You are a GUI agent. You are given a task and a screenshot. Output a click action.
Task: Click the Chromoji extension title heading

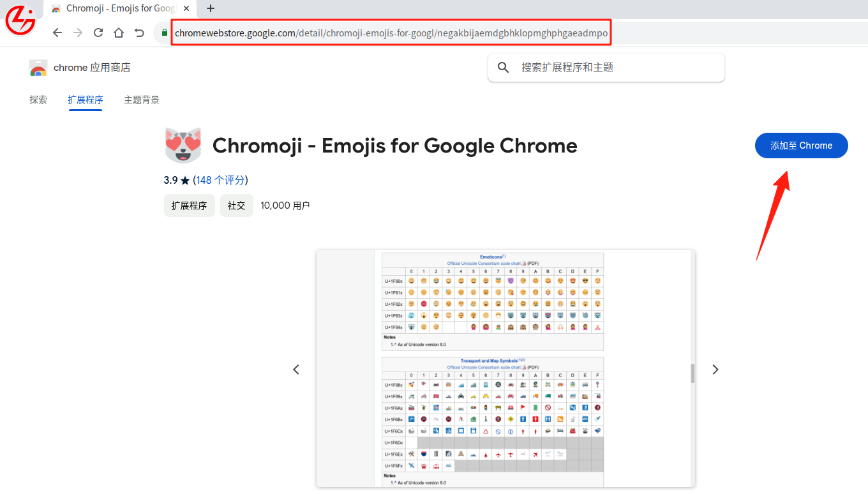[x=395, y=146]
